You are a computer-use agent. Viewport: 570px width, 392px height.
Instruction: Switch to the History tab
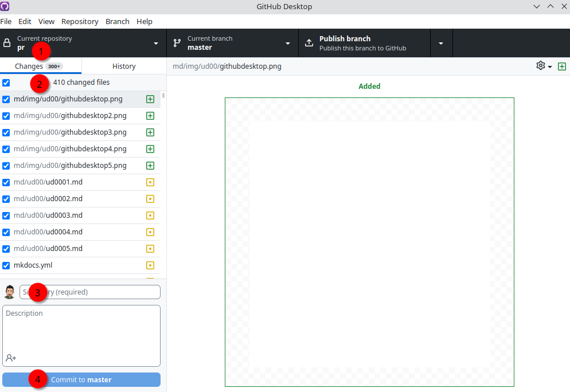(x=123, y=65)
